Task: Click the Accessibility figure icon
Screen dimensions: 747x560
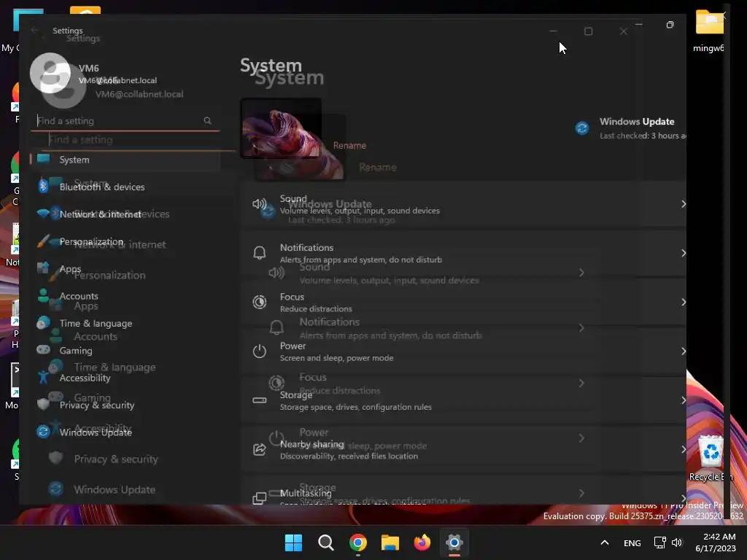Action: pos(43,377)
